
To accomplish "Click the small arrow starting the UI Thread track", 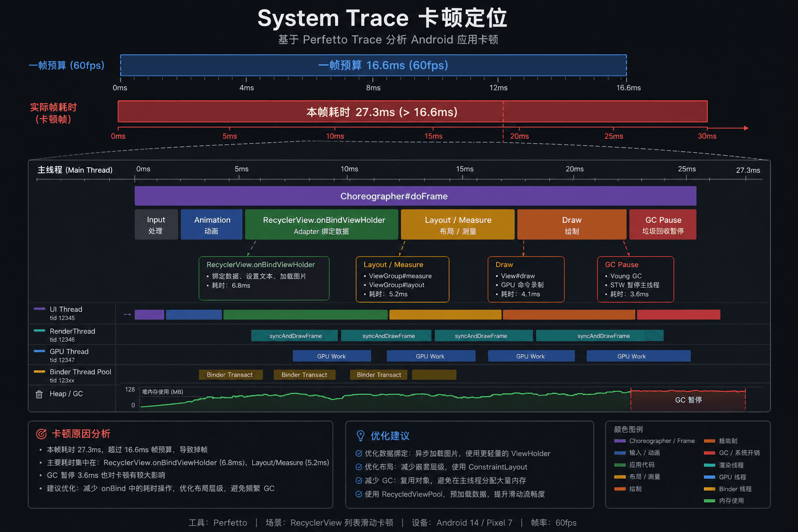I will click(128, 314).
